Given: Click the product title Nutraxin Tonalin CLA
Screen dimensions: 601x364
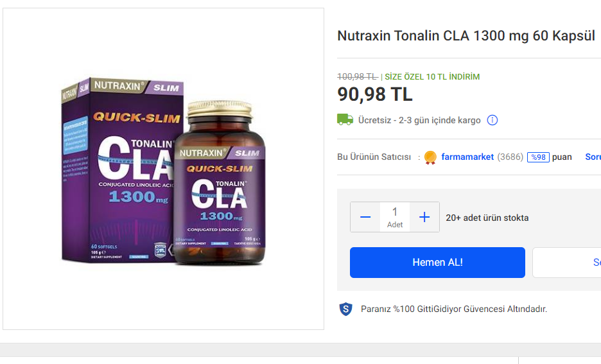Looking at the screenshot, I should point(466,36).
